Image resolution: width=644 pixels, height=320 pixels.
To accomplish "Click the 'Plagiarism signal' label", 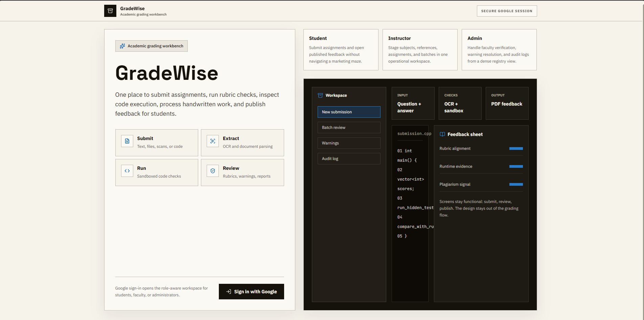I will (x=455, y=184).
